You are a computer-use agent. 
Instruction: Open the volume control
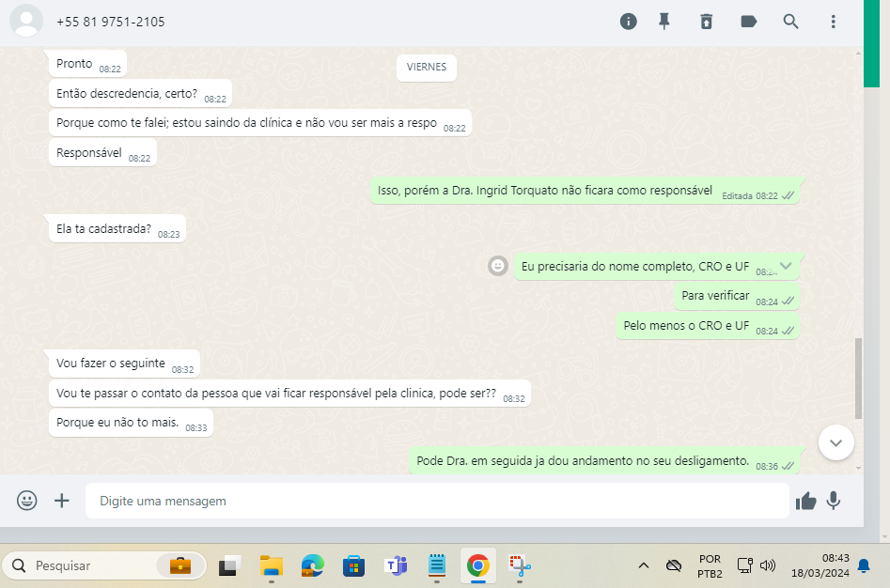[x=768, y=565]
